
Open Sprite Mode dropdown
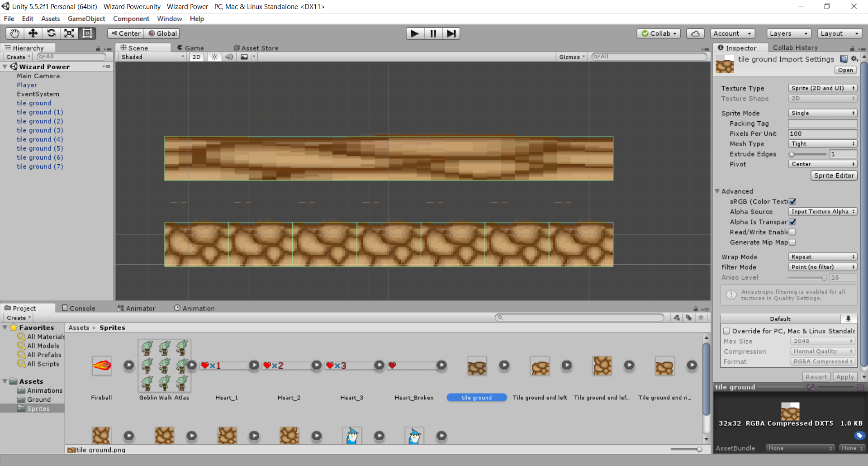click(822, 113)
